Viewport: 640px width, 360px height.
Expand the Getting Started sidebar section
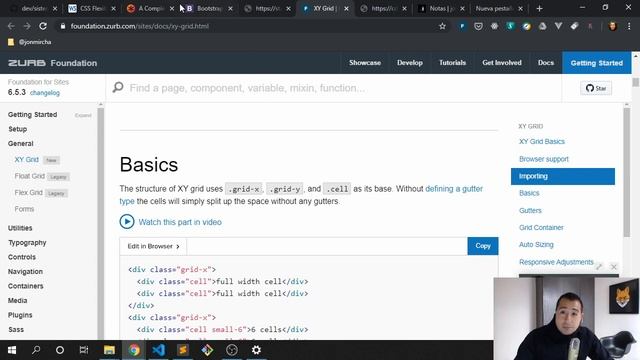point(83,116)
